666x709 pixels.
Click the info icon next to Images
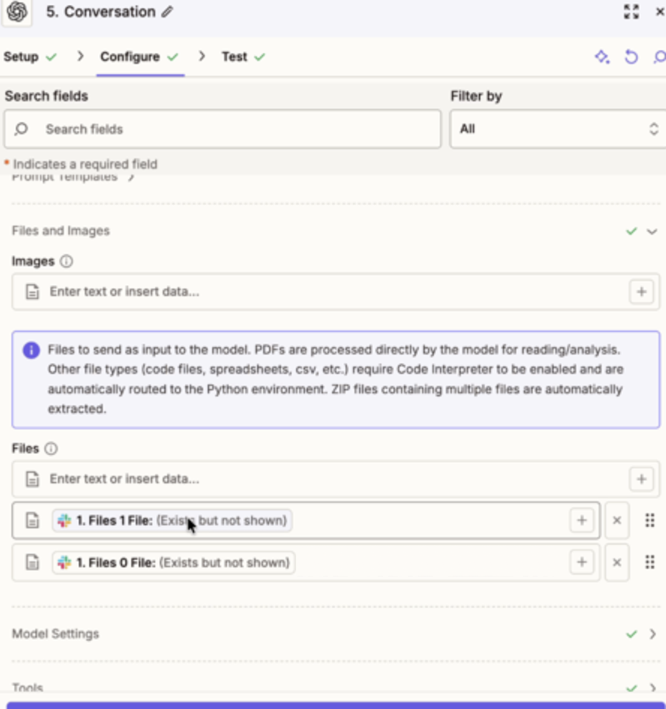click(67, 261)
